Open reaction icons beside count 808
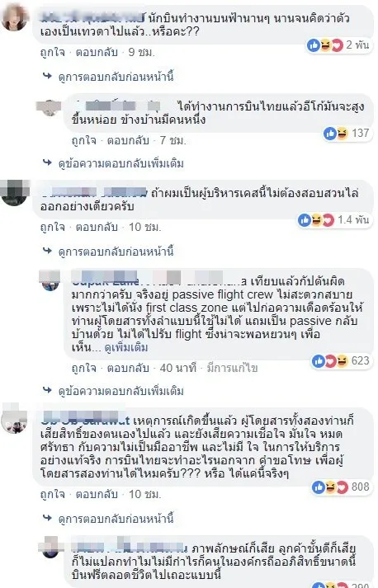 [330, 487]
